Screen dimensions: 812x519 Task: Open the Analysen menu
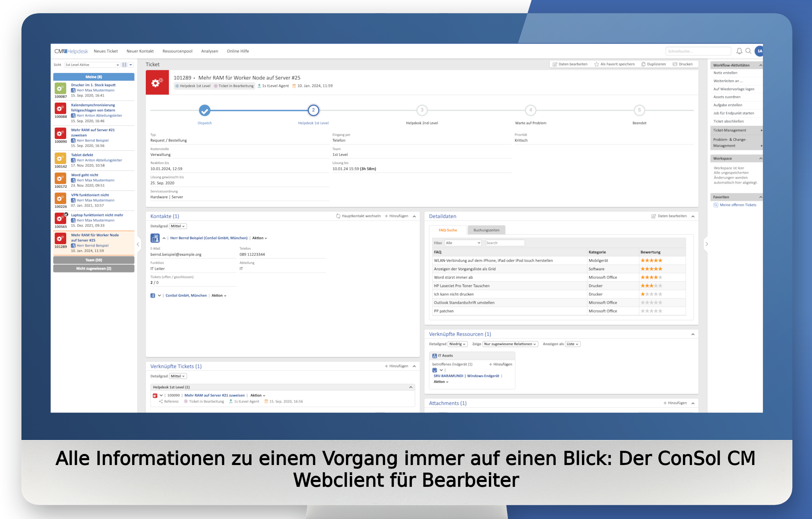coord(209,51)
